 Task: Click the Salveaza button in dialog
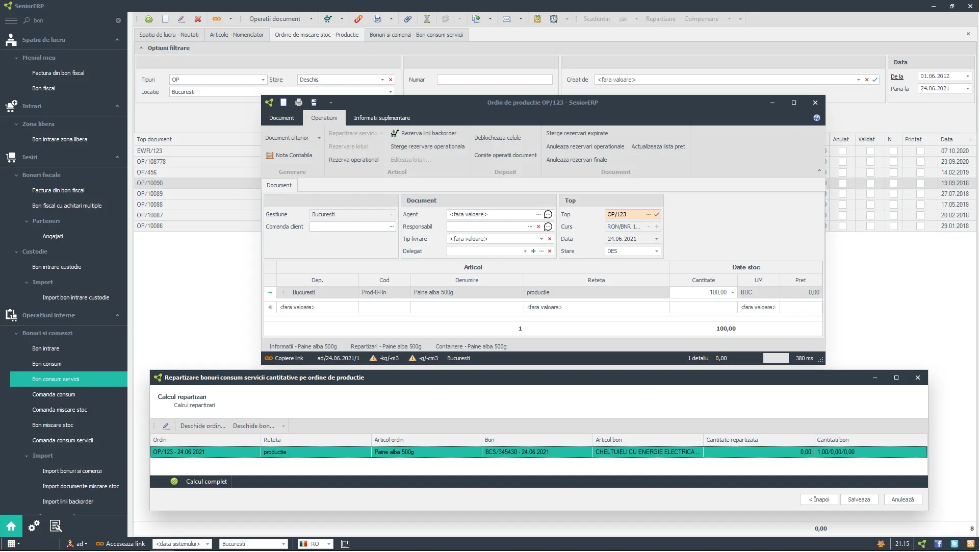(859, 499)
